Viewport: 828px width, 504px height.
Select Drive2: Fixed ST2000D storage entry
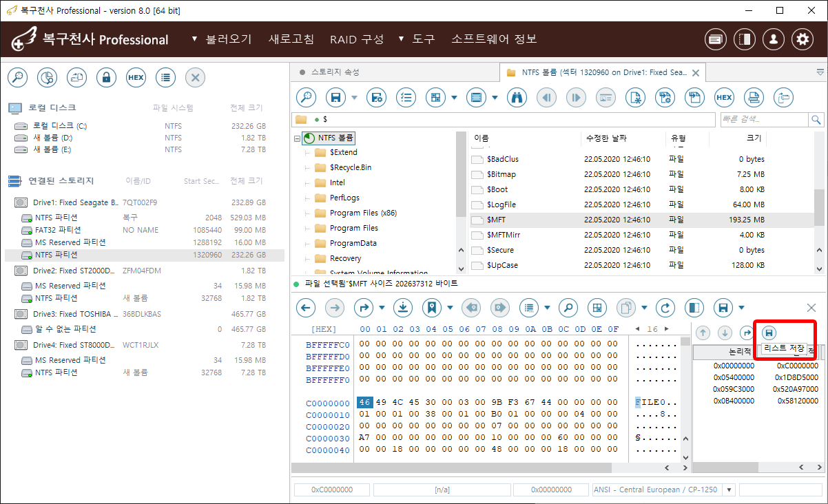(x=145, y=271)
